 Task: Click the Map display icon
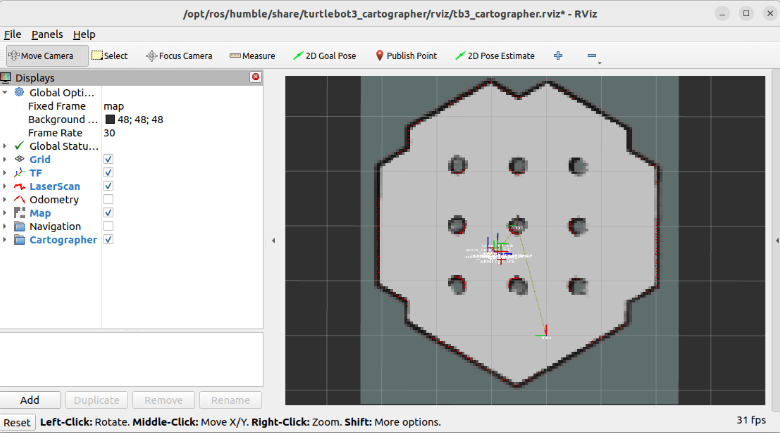[19, 213]
